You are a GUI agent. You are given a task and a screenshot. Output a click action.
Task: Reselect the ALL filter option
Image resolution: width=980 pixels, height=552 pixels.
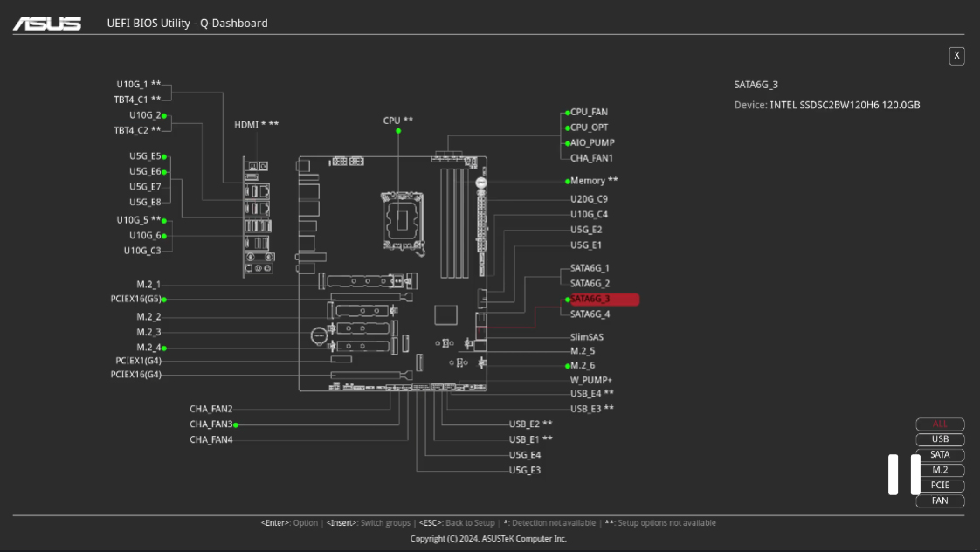(x=940, y=424)
